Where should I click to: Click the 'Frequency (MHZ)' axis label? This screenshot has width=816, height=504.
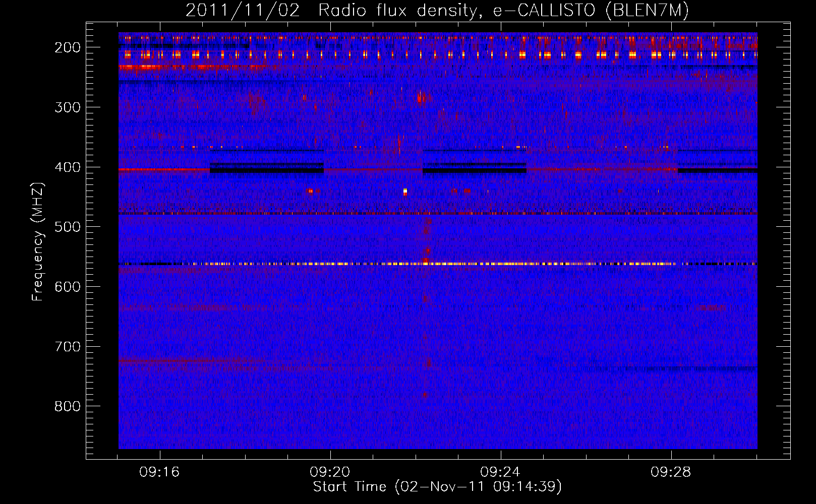pos(38,242)
